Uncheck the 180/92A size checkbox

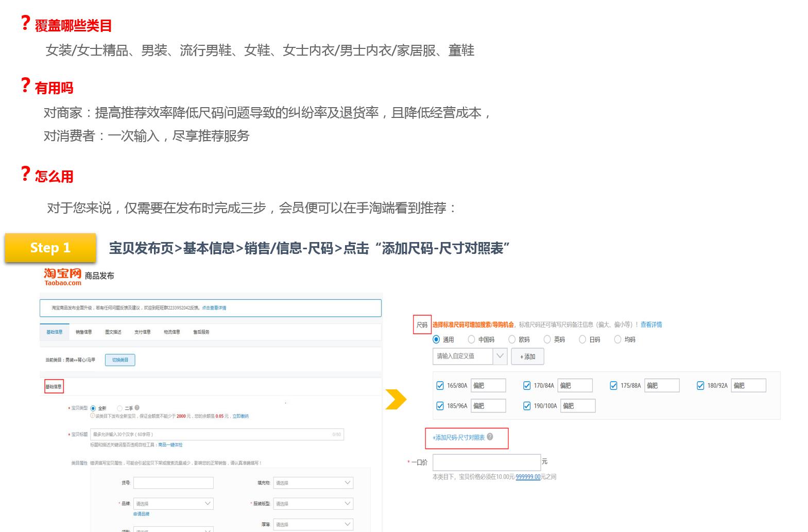pyautogui.click(x=700, y=385)
